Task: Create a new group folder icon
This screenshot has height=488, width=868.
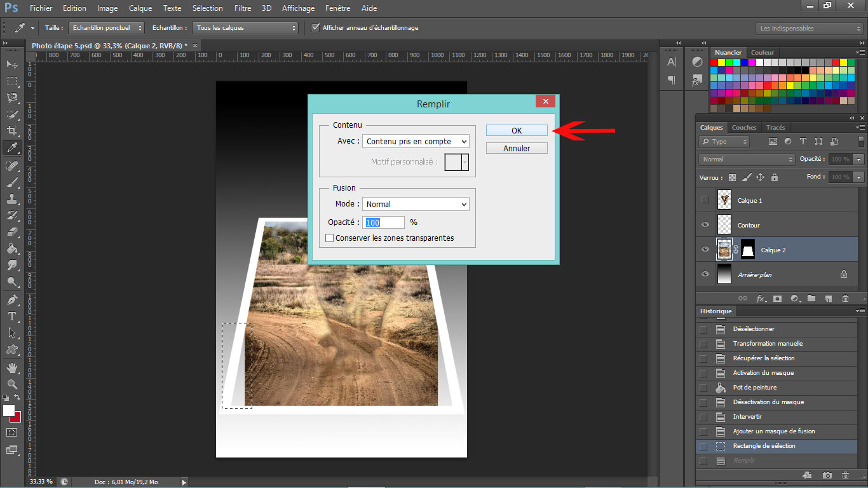Action: (x=811, y=298)
